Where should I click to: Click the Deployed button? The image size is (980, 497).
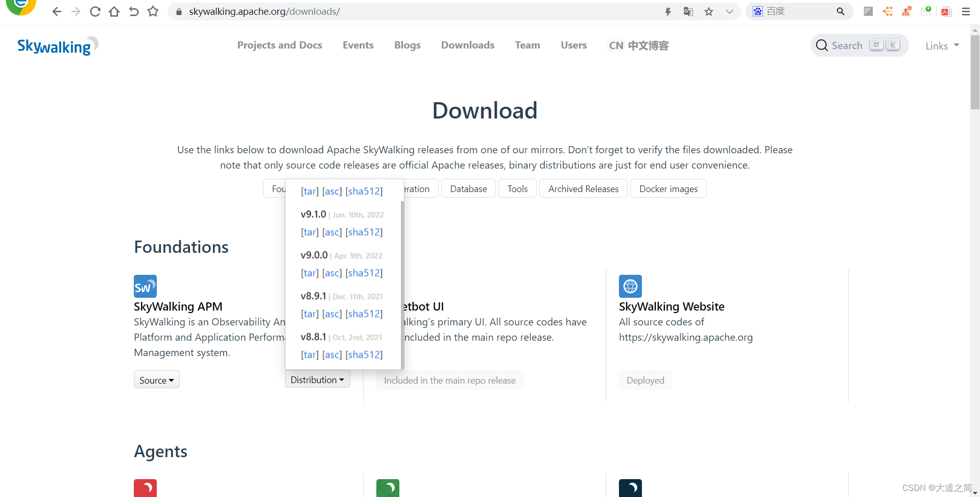tap(646, 380)
